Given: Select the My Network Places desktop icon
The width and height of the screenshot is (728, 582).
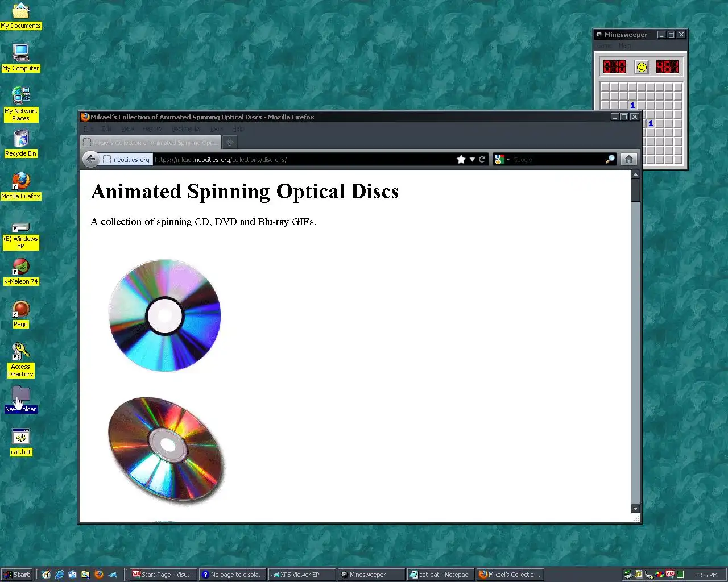Looking at the screenshot, I should click(x=21, y=104).
